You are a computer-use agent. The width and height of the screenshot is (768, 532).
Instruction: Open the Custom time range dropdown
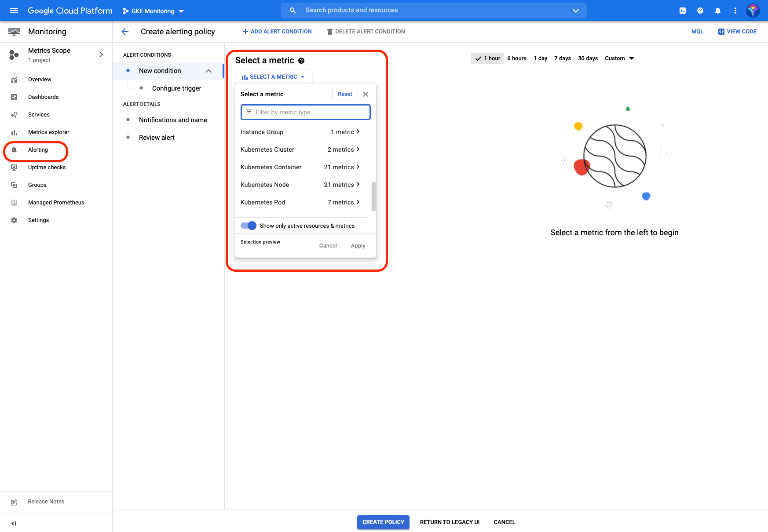coord(619,58)
